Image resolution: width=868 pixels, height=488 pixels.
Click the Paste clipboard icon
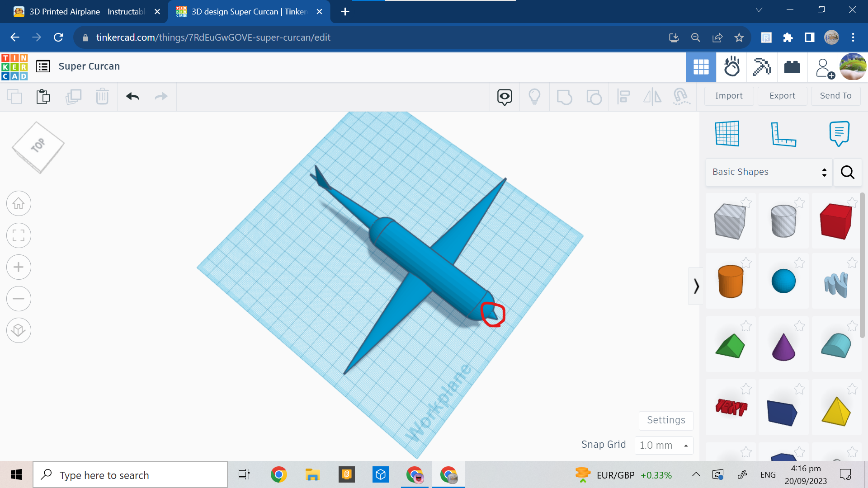tap(43, 96)
